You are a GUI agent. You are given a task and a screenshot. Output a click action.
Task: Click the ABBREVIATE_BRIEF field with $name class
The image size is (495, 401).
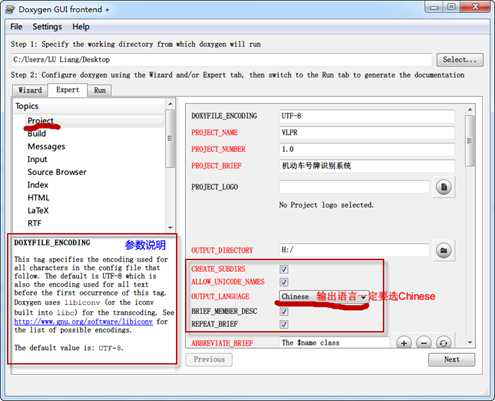tap(335, 343)
